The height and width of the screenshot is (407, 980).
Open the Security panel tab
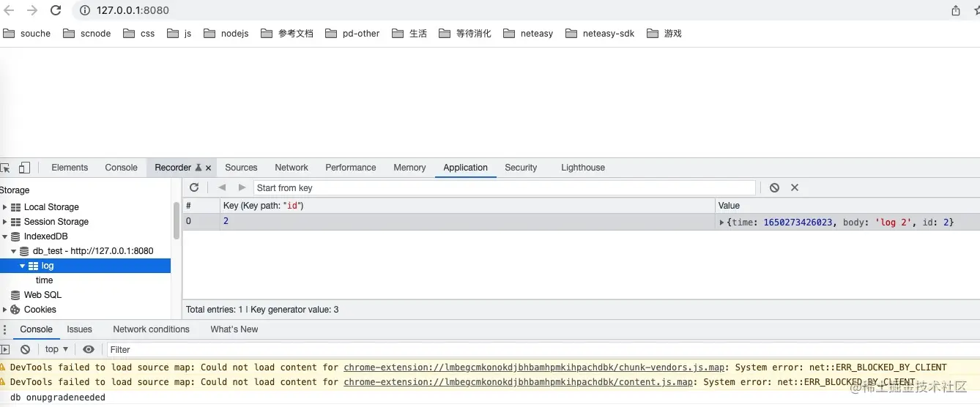pyautogui.click(x=521, y=168)
